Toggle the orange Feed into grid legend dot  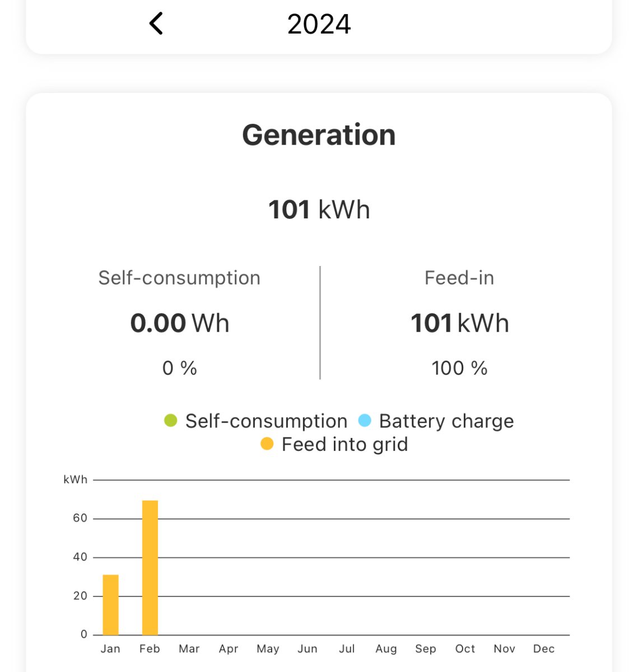tap(267, 444)
